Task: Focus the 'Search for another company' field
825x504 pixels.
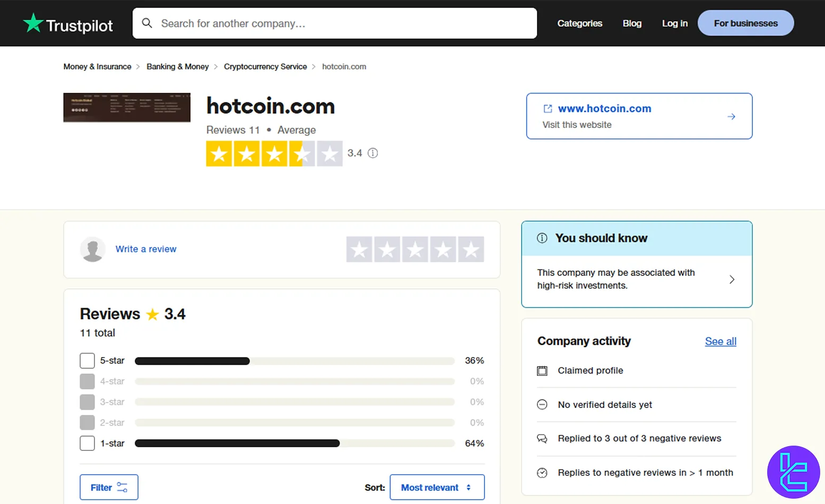Action: [335, 23]
